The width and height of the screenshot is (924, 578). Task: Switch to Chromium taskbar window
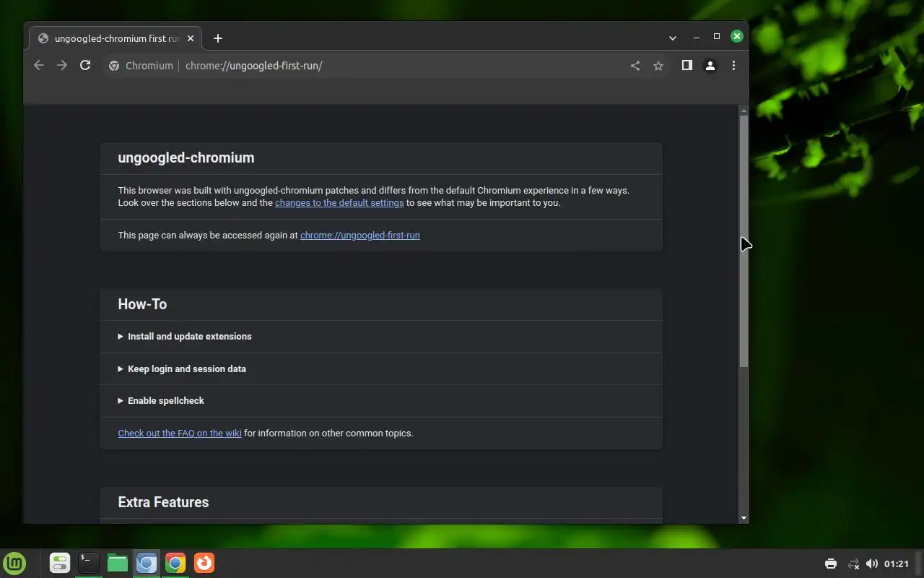point(146,563)
